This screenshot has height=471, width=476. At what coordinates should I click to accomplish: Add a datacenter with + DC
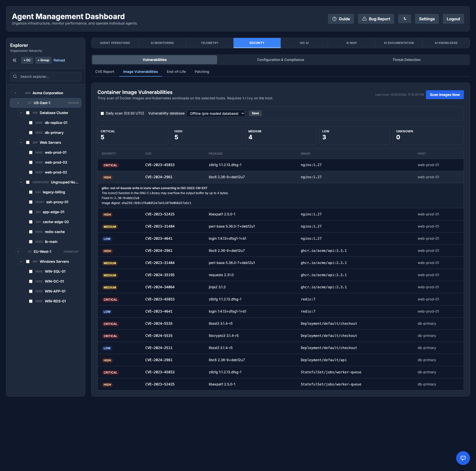coord(27,60)
